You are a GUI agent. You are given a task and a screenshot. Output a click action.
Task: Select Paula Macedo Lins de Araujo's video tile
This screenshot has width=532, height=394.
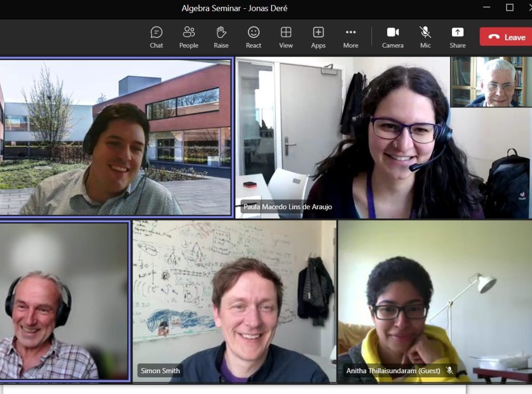(343, 138)
